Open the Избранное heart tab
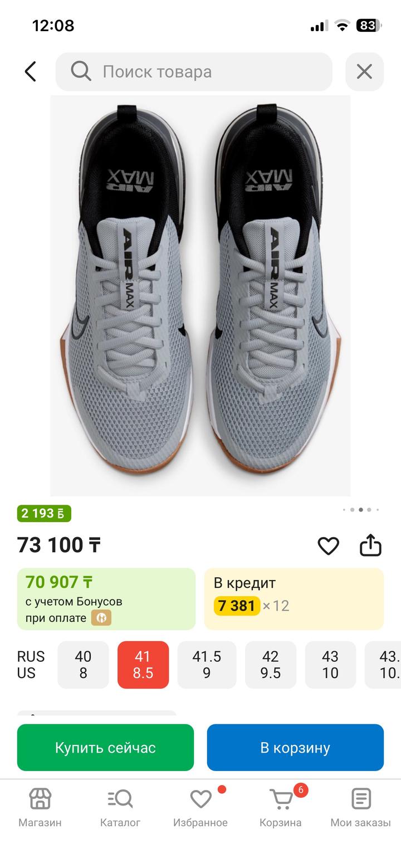Viewport: 401px width, 868px height. click(x=200, y=806)
